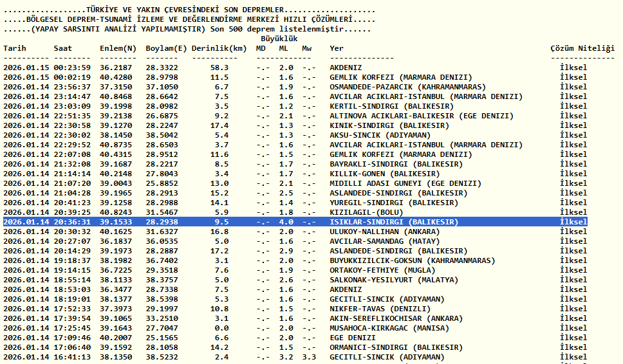
Task: Click the Boylam(E) column header
Action: point(167,48)
